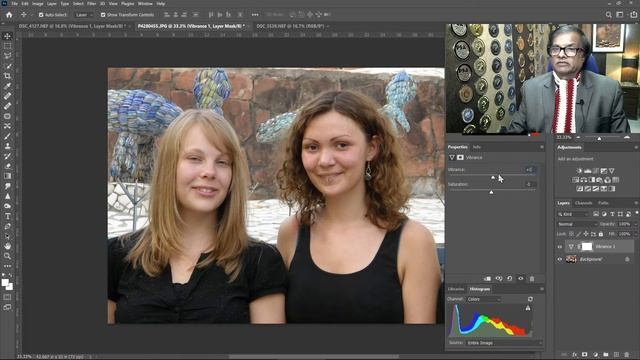Select the Eraser tool
Screen dimensions: 640x360
7,166
